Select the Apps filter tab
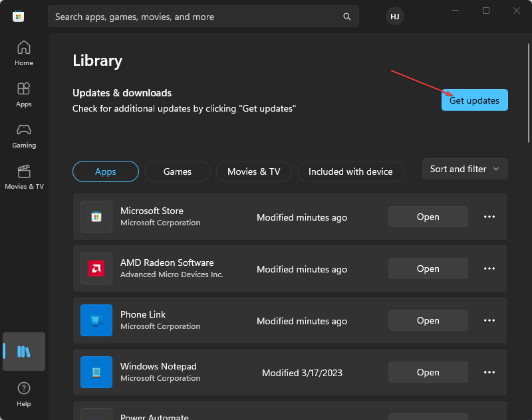The image size is (532, 420). tap(106, 171)
